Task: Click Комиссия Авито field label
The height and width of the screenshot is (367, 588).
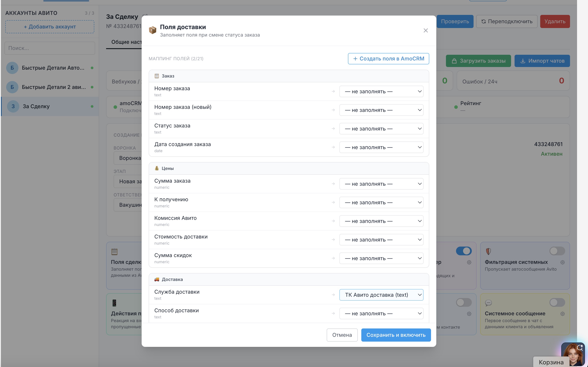Action: pyautogui.click(x=175, y=218)
